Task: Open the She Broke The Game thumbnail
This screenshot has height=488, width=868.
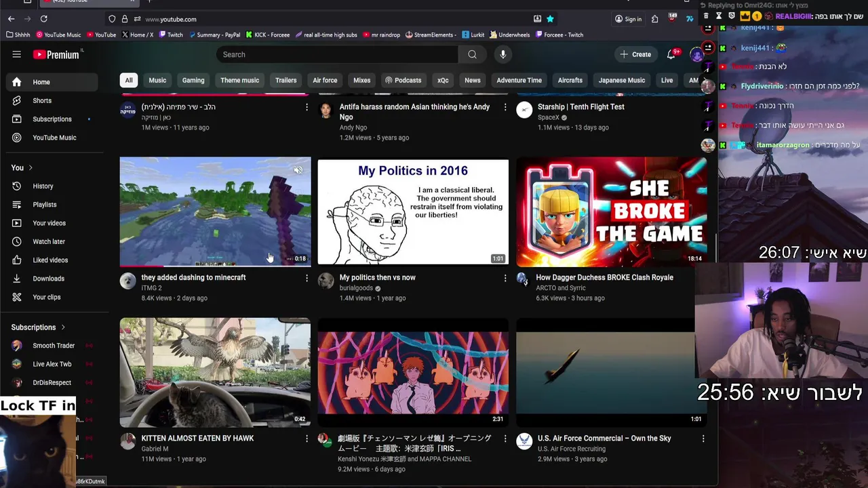Action: coord(611,211)
